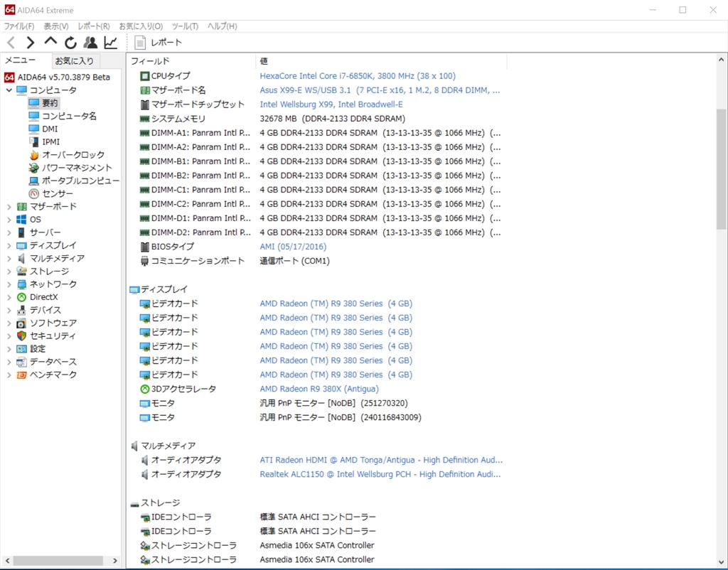
Task: Open the Realtek ALC1150 audio adapter link
Action: tap(380, 474)
